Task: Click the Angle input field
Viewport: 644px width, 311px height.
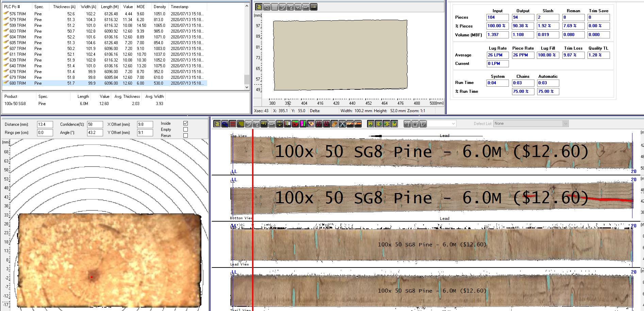Action: point(95,133)
